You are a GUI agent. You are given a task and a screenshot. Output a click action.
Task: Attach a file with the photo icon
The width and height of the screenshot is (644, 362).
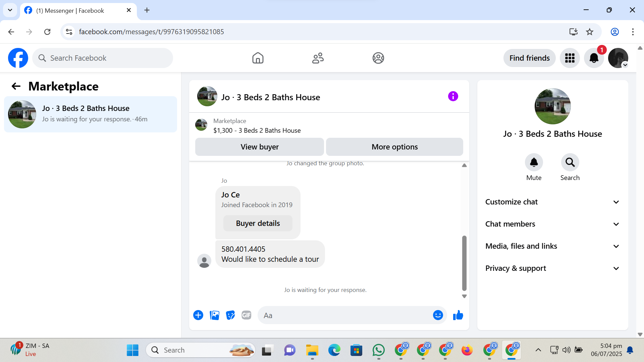point(214,315)
